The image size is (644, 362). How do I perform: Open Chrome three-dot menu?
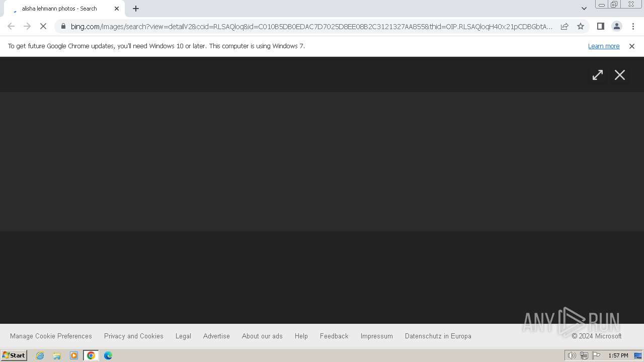tap(633, 26)
